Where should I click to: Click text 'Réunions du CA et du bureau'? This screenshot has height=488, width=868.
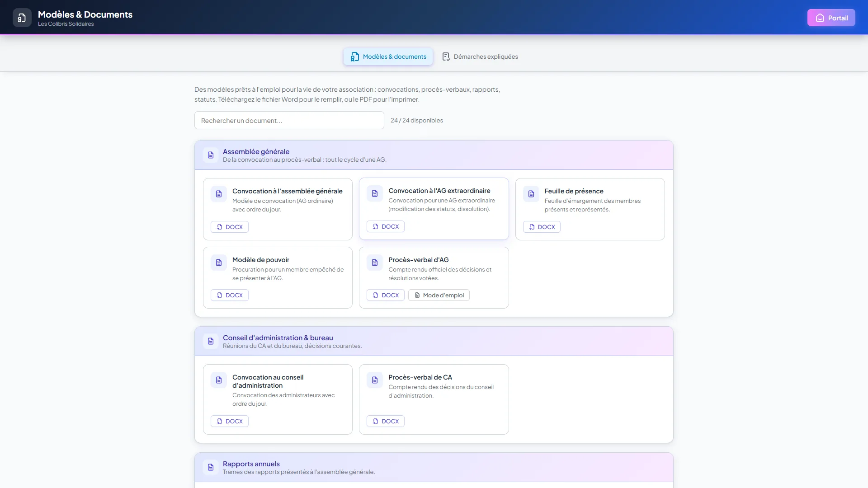[263, 346]
